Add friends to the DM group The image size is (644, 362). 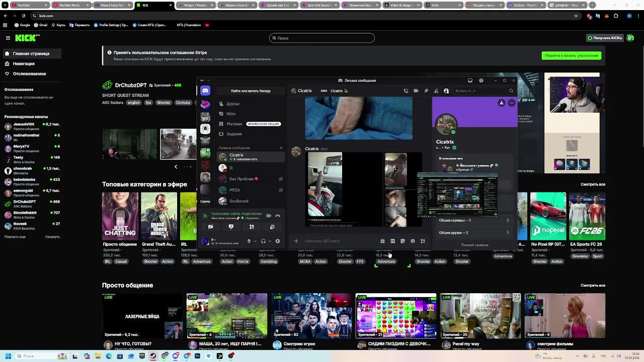click(x=436, y=91)
